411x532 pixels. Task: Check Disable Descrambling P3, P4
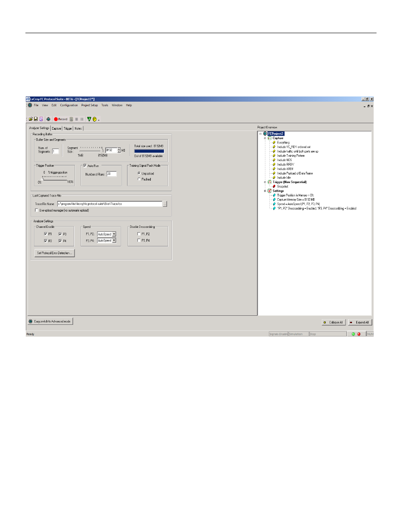(x=139, y=240)
